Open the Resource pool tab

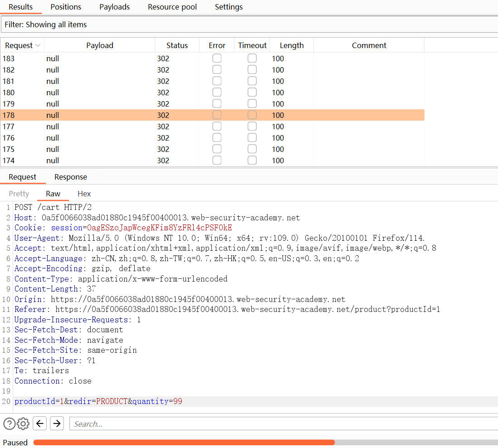[172, 7]
